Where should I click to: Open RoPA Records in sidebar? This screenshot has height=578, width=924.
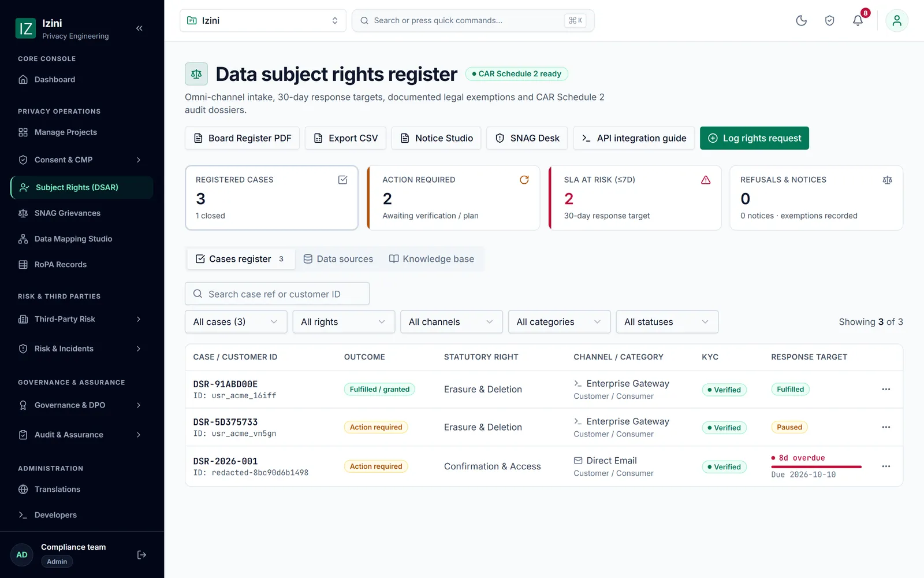pos(82,265)
